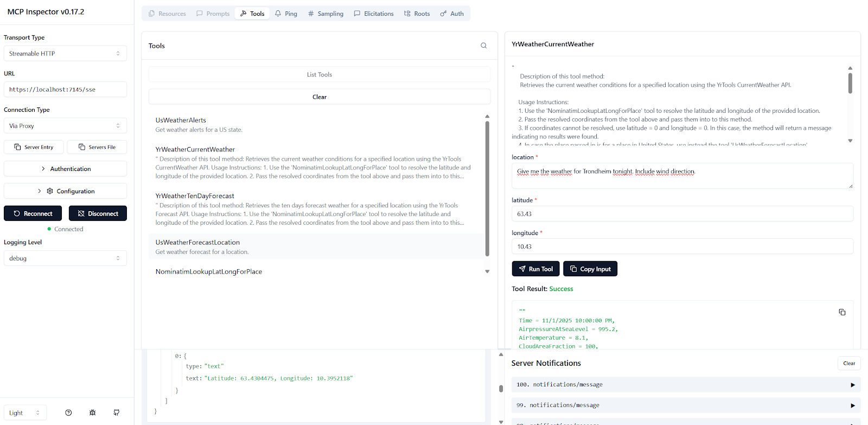The width and height of the screenshot is (868, 425).
Task: Click the Copy Input button
Action: 590,269
